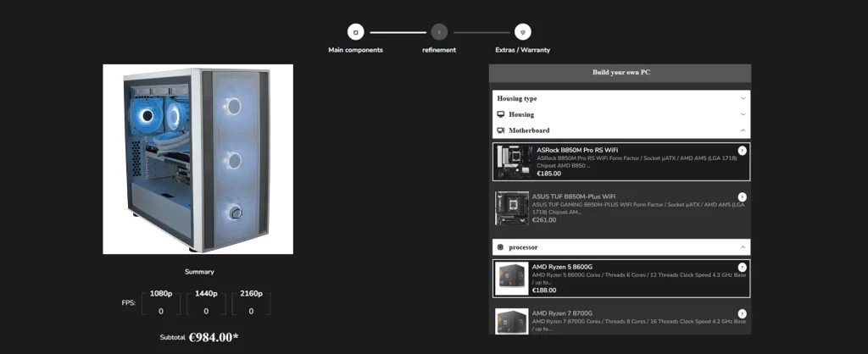
Task: Collapse the processor section
Action: click(x=743, y=247)
